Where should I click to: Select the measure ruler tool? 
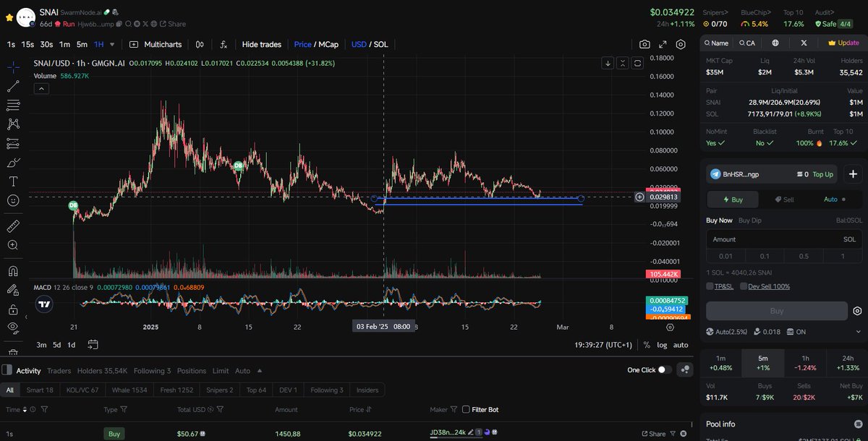pos(13,225)
